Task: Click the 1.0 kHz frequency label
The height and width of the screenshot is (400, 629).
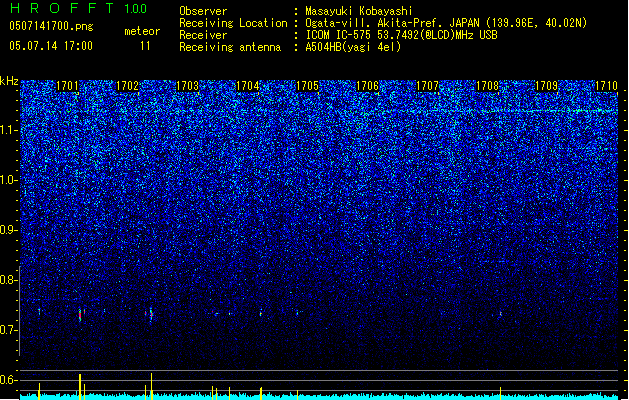Action: click(9, 180)
